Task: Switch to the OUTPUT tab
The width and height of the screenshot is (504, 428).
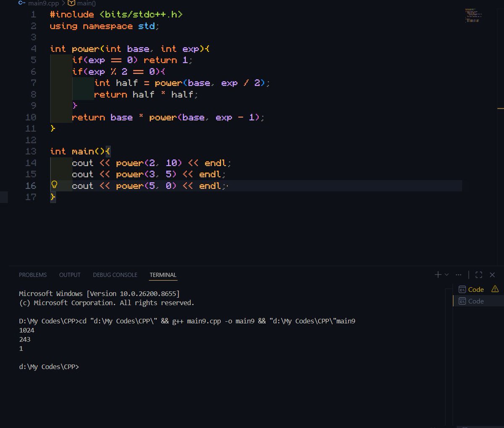Action: tap(70, 275)
